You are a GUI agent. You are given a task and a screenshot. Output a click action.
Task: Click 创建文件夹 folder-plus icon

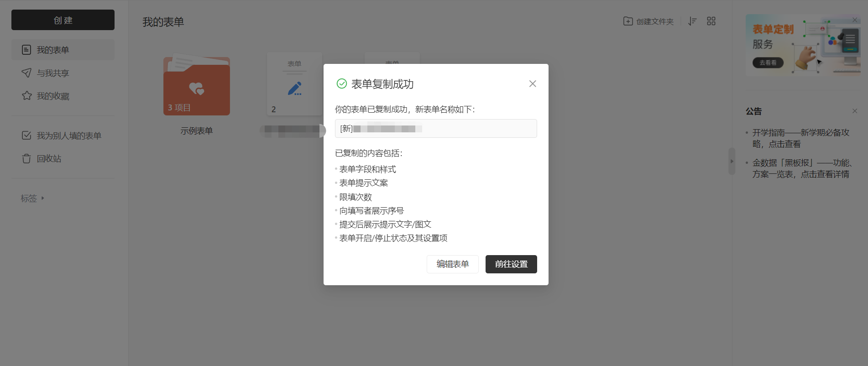(628, 21)
